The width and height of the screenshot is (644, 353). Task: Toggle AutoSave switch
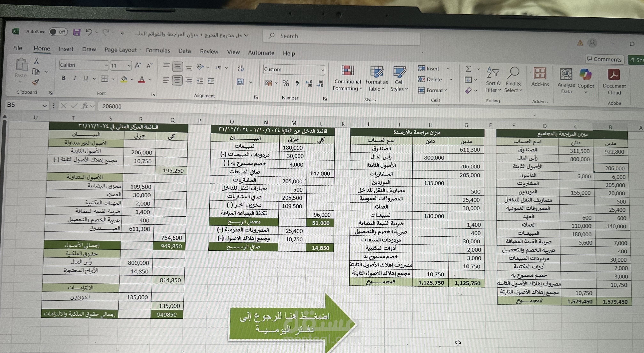click(x=58, y=32)
